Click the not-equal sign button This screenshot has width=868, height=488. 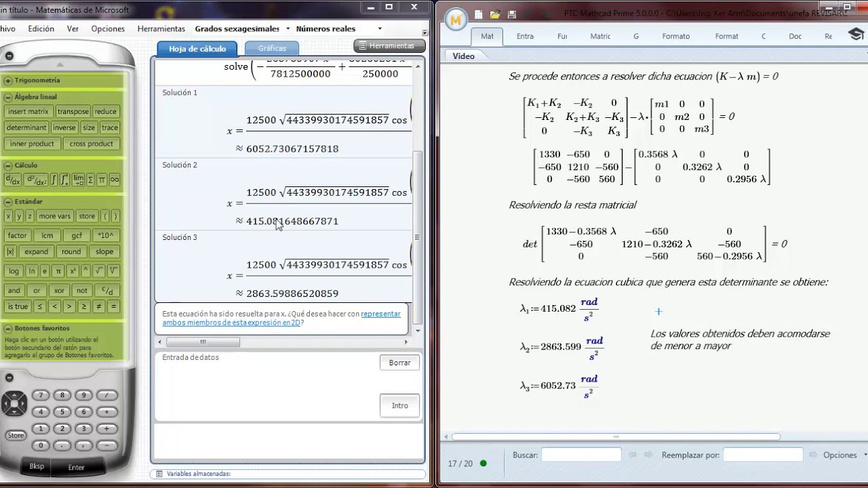(x=98, y=306)
